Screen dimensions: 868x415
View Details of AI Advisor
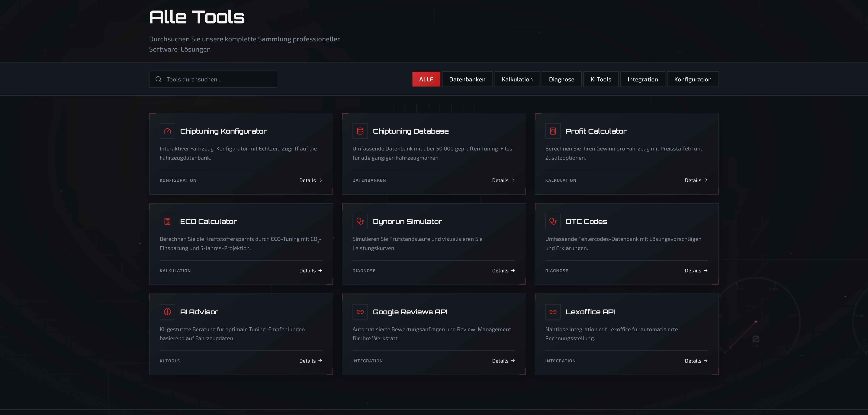tap(311, 361)
